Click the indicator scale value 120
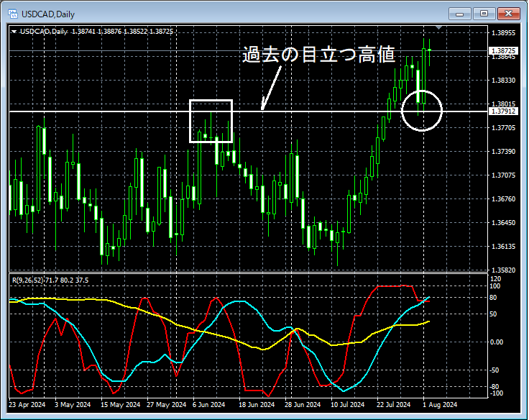The height and width of the screenshot is (420, 529). pyautogui.click(x=496, y=279)
